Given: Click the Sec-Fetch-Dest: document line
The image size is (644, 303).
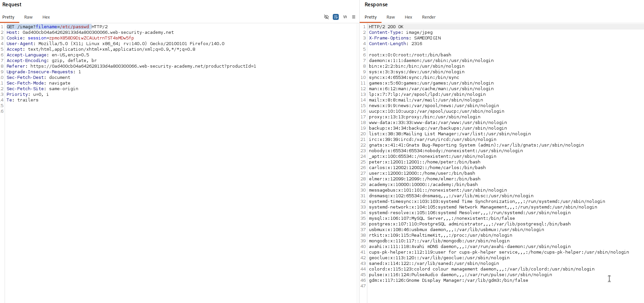Looking at the screenshot, I should (38, 78).
